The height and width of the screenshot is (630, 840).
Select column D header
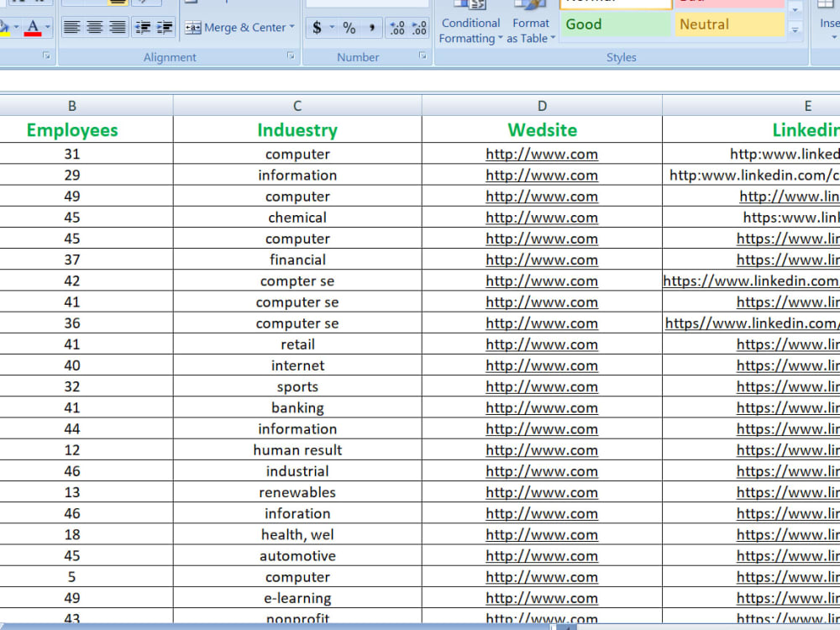pos(542,106)
